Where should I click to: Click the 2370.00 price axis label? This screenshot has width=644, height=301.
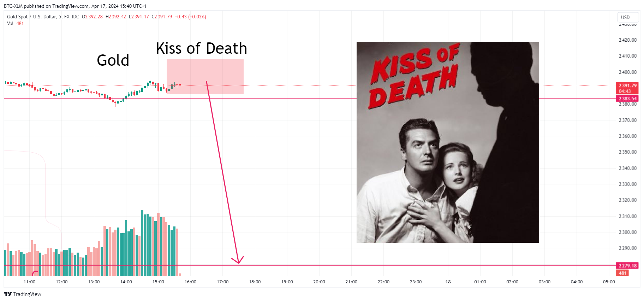pyautogui.click(x=628, y=120)
